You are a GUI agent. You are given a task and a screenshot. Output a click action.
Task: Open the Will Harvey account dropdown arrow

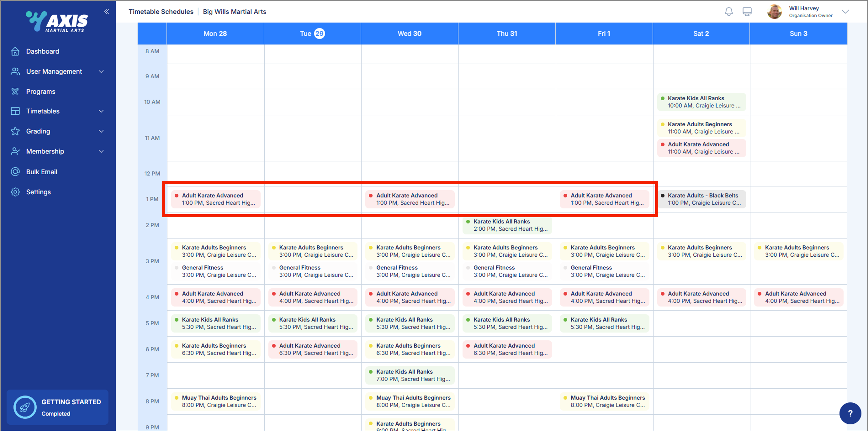[x=845, y=12]
